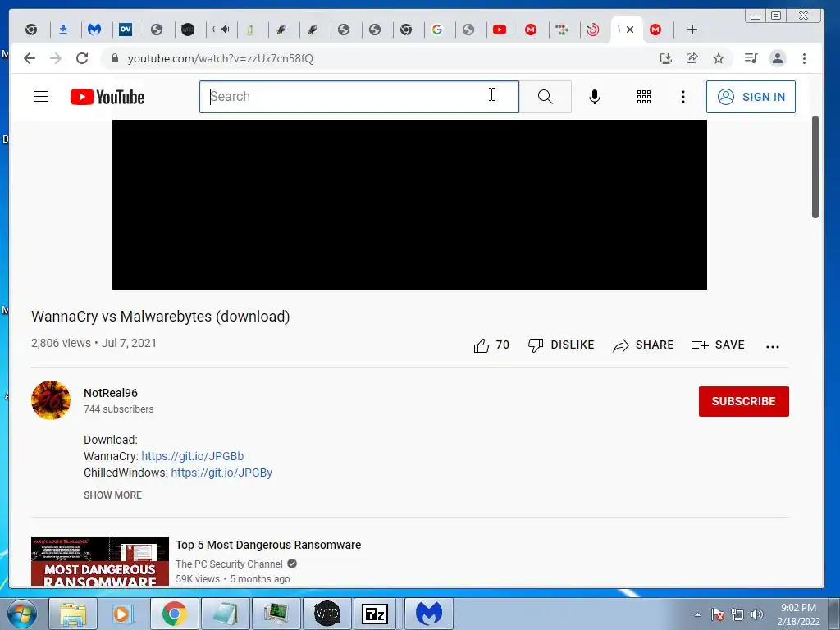Go forward with the browser forward arrow
This screenshot has width=840, height=630.
56,58
